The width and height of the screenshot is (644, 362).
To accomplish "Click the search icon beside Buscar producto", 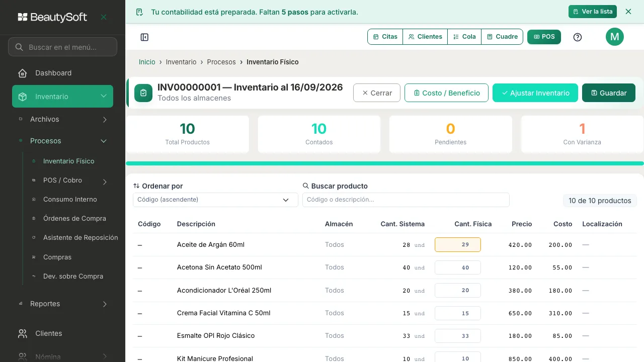I will point(305,186).
